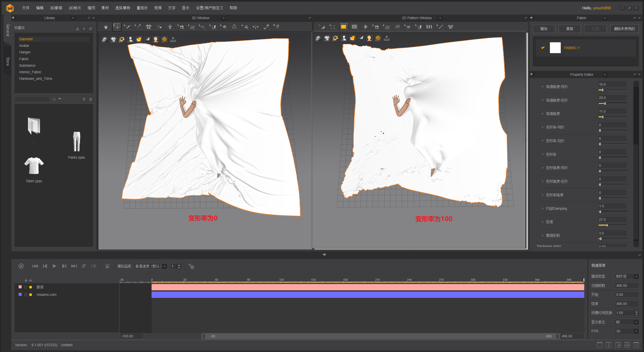Open simulation settings gears icon in timeline
Image resolution: width=644 pixels, height=352 pixels.
pyautogui.click(x=191, y=266)
